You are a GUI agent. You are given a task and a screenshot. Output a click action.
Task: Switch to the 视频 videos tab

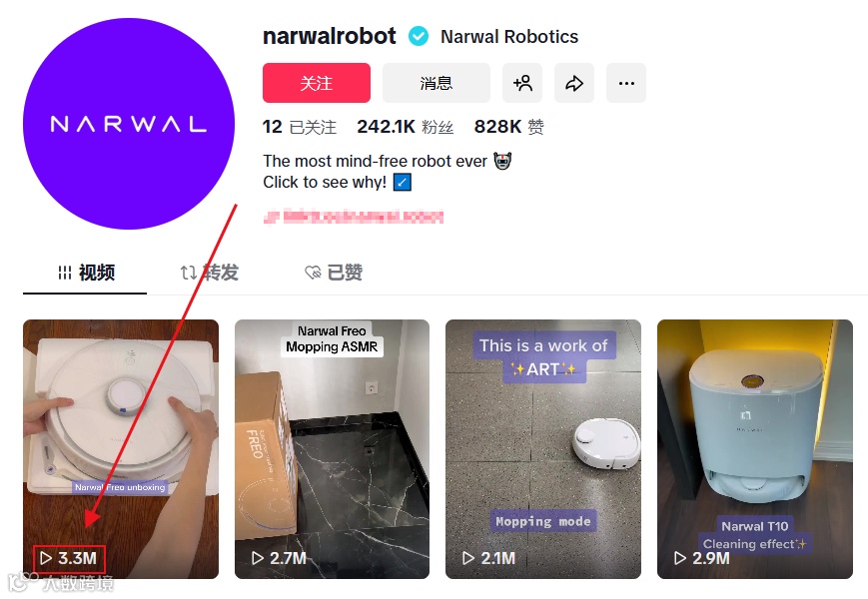[86, 273]
